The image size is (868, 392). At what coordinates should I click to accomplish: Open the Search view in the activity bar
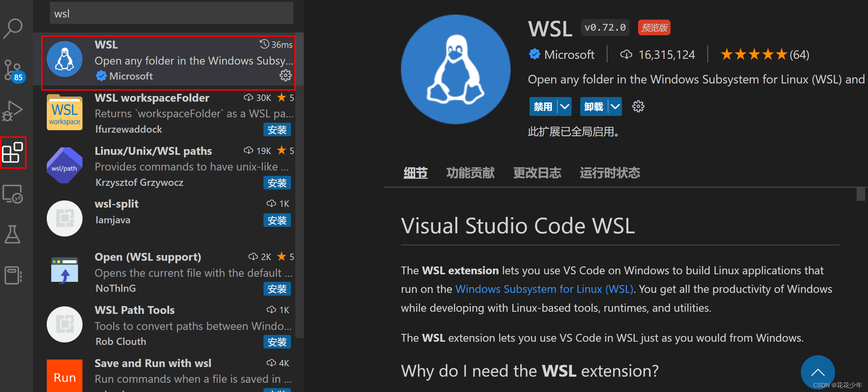point(13,28)
